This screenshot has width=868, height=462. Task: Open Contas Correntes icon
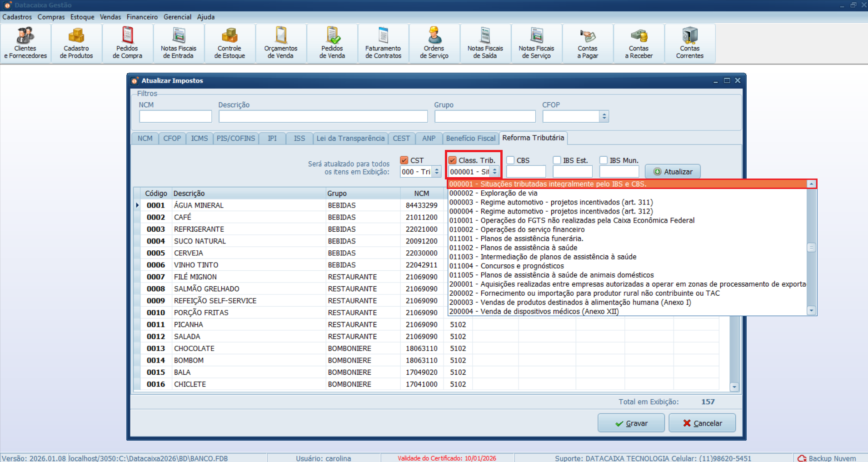pos(689,44)
